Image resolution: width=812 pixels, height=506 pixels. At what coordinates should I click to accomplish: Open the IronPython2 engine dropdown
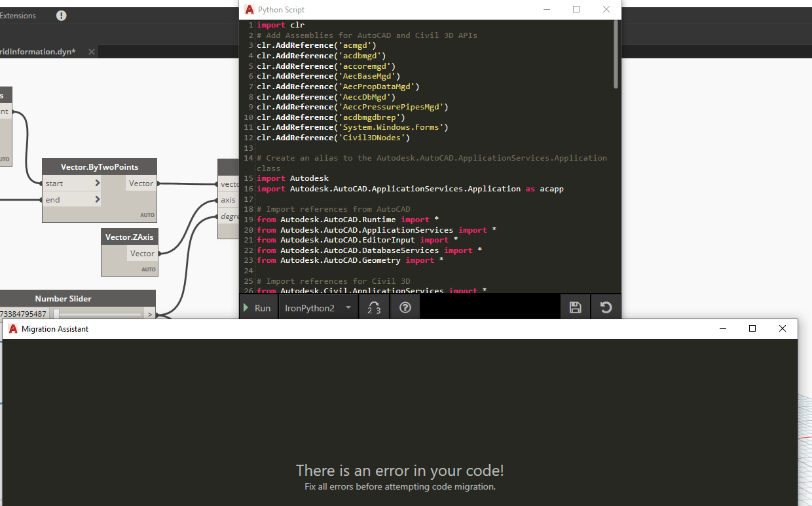coord(318,307)
